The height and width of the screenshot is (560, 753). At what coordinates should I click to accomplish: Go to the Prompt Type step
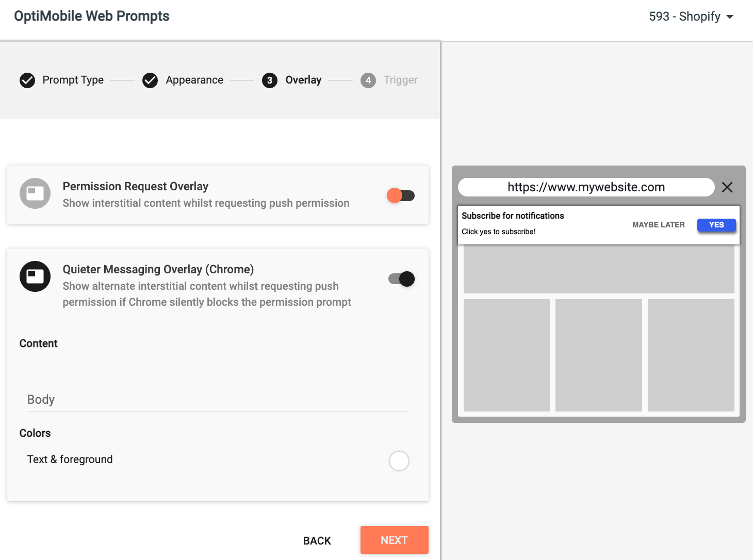coord(73,80)
